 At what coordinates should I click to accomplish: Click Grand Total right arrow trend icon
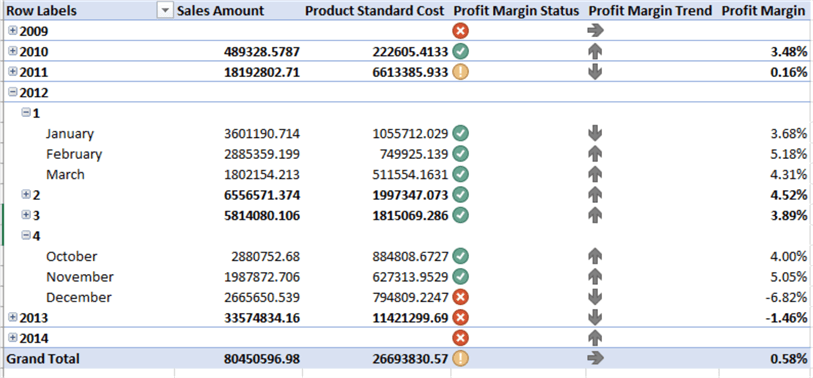(x=595, y=358)
